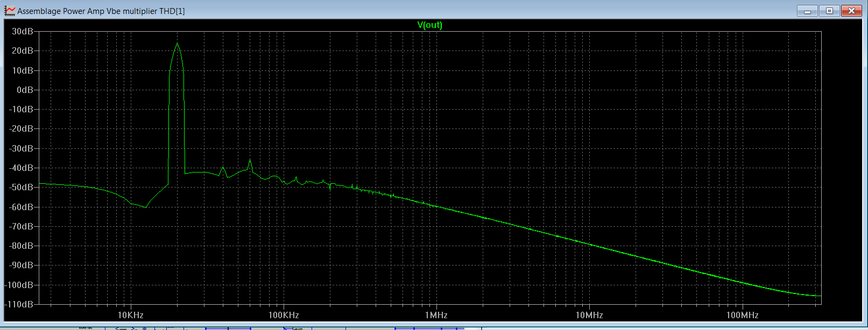The image size is (868, 330).
Task: Minimize the Assemblage Power Amp plot window
Action: point(808,11)
